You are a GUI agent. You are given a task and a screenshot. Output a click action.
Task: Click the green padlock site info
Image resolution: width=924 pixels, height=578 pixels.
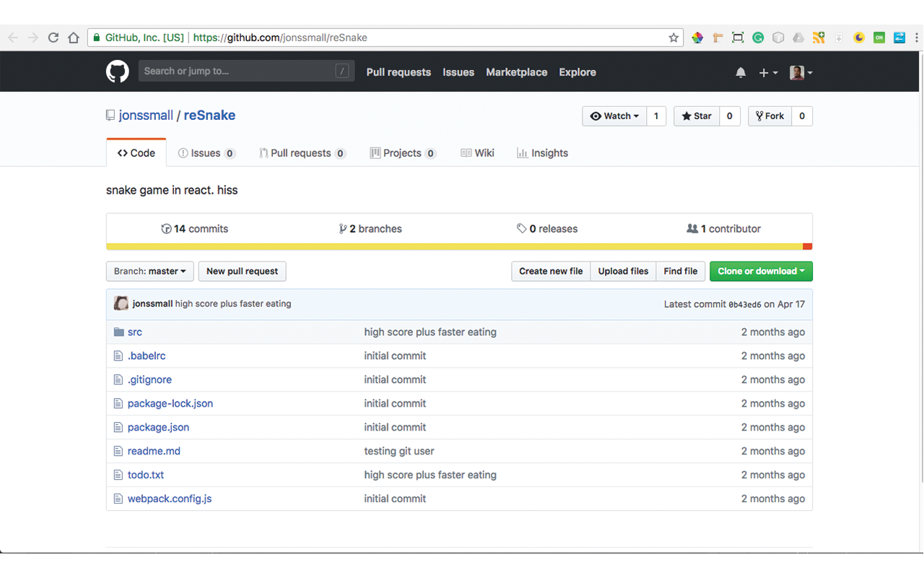(x=97, y=38)
